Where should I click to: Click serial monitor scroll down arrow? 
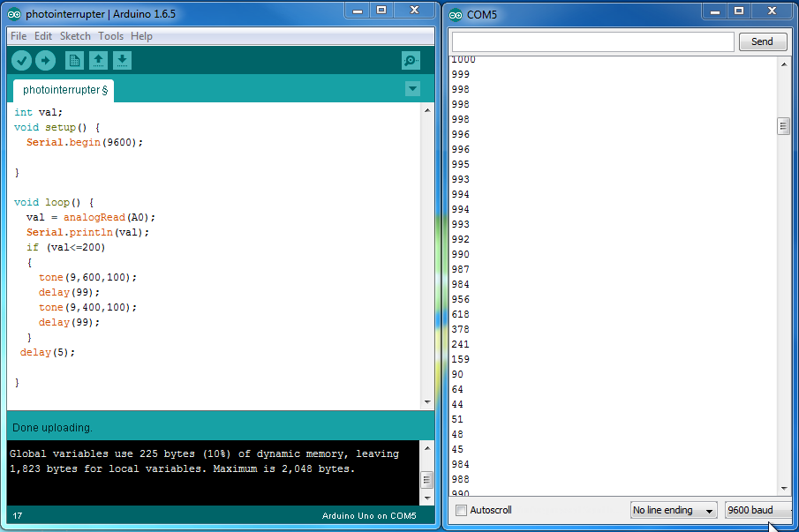pyautogui.click(x=784, y=489)
